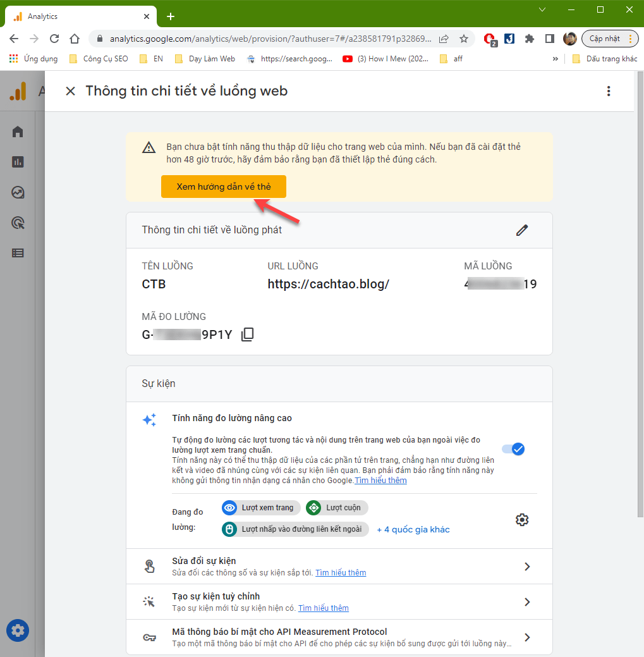Click the API secret key icon
The image size is (644, 657).
point(150,637)
